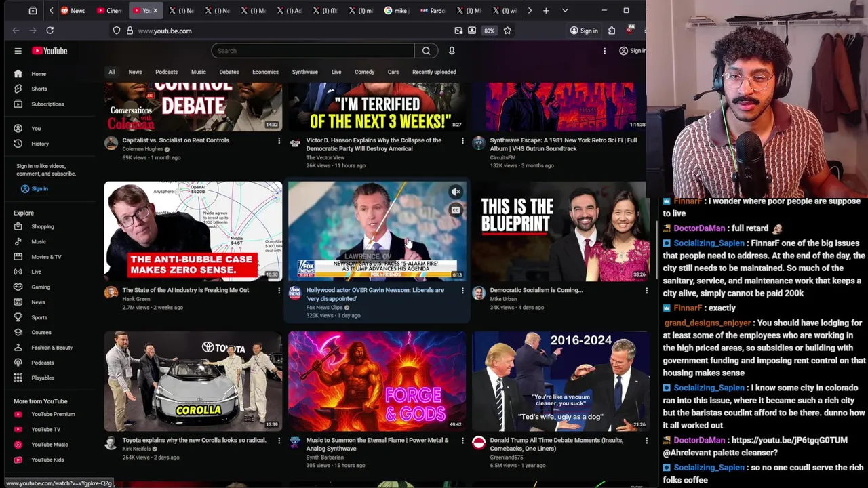Open a new browser tab
This screenshot has width=868, height=488.
pyautogui.click(x=546, y=10)
